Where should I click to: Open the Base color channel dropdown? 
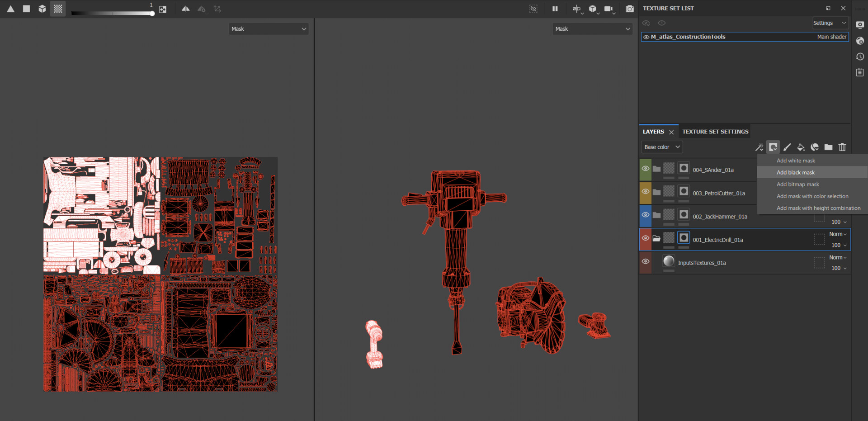pos(661,147)
